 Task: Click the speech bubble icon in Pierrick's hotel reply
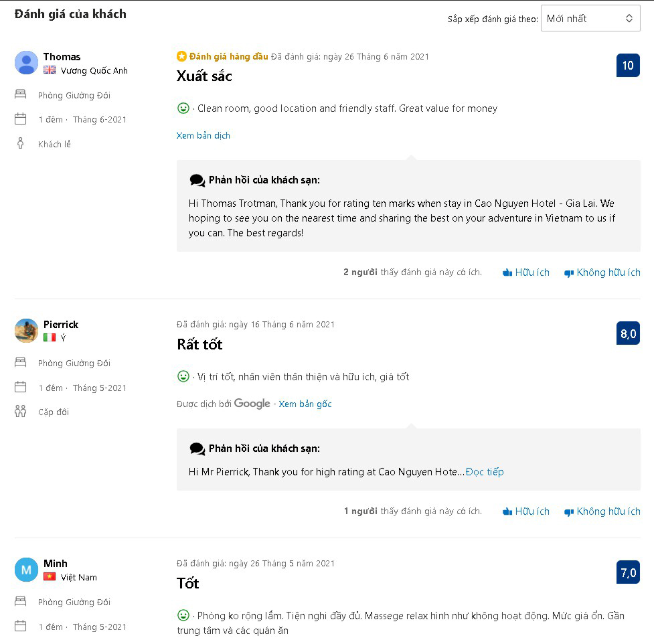pyautogui.click(x=197, y=449)
